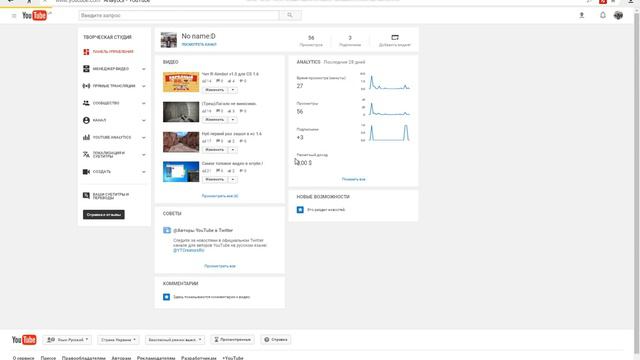Open the account avatar menu

pos(618,16)
